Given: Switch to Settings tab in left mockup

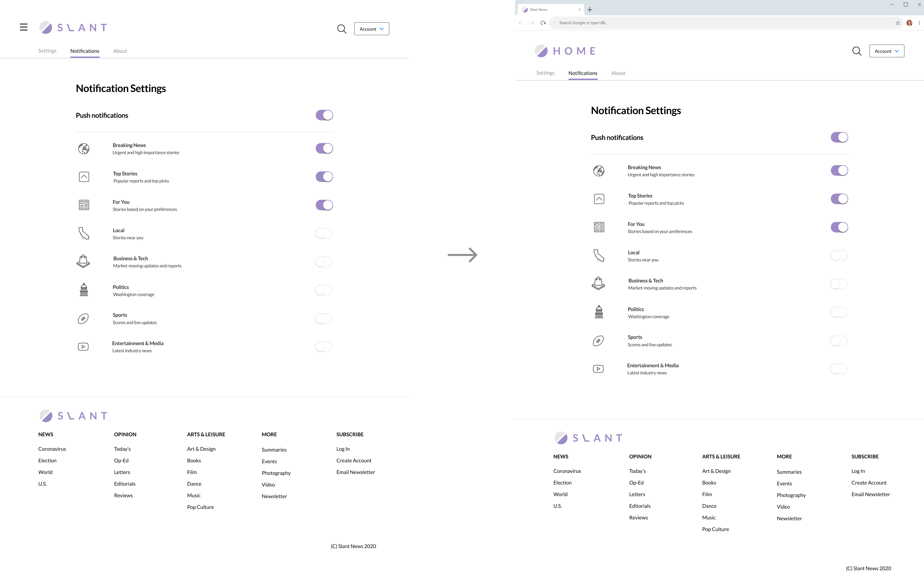Looking at the screenshot, I should (47, 51).
